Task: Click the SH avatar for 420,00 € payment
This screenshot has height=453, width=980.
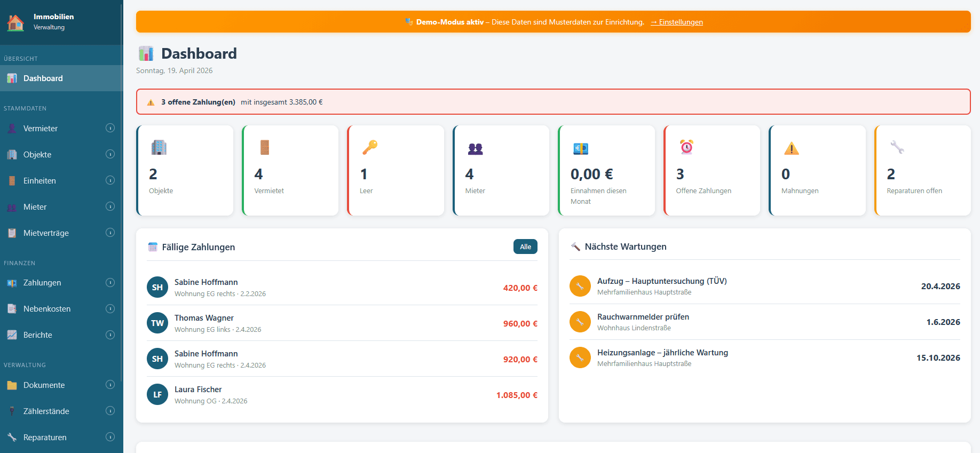Action: 157,288
